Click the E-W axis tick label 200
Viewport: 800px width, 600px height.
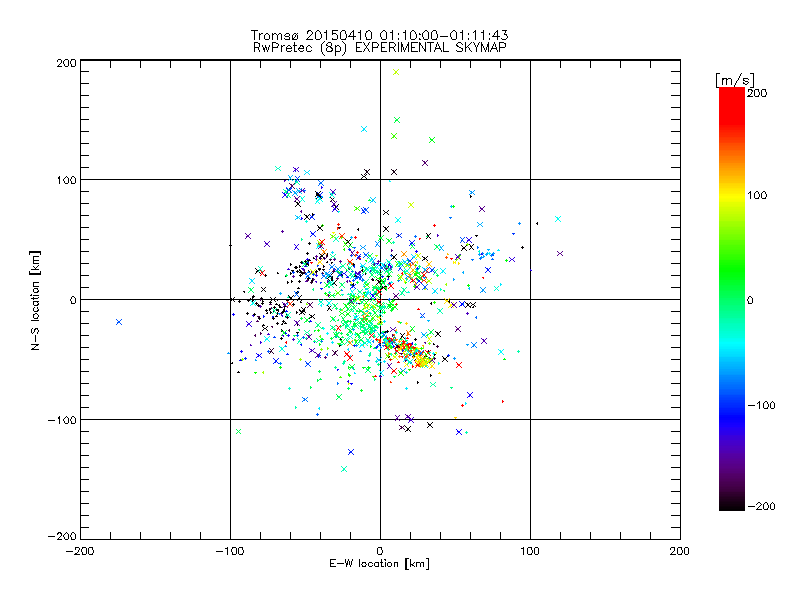point(680,551)
